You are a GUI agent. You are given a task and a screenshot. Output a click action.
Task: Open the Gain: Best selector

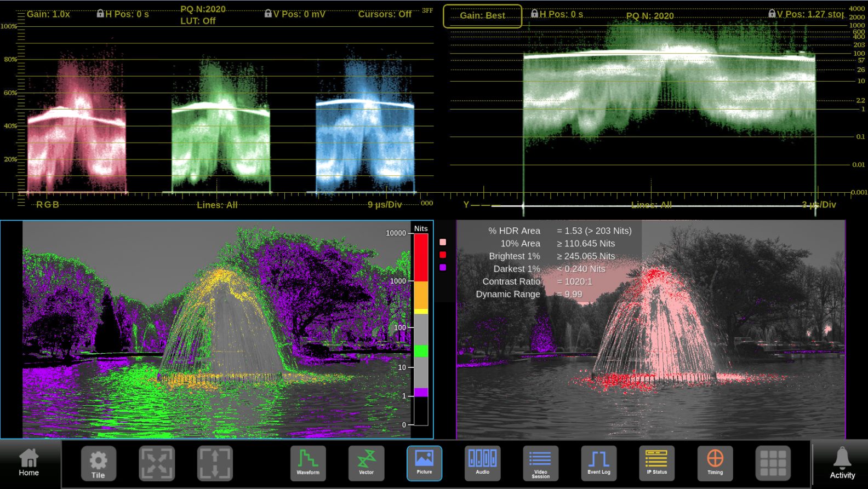482,15
